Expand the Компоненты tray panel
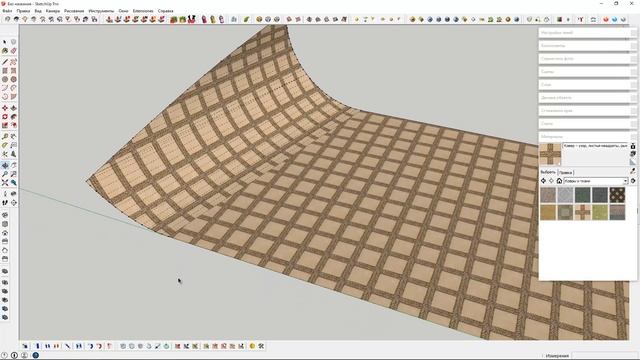The height and width of the screenshot is (360, 640). point(587,46)
